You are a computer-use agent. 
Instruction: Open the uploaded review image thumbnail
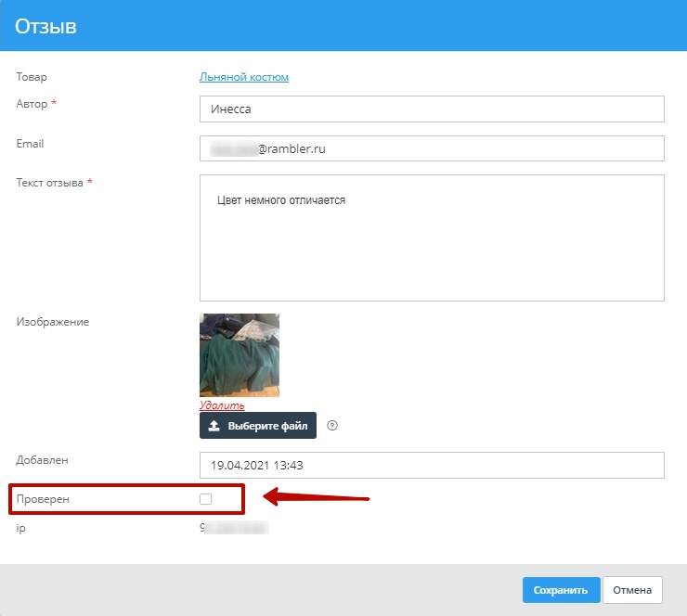(x=240, y=355)
